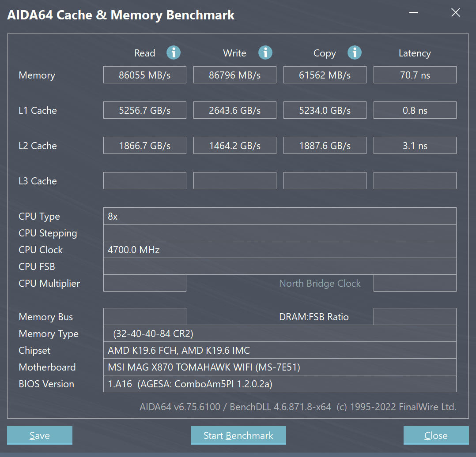
Task: Click Memory Type timings (32-40-40-84 CR2)
Action: click(x=280, y=333)
